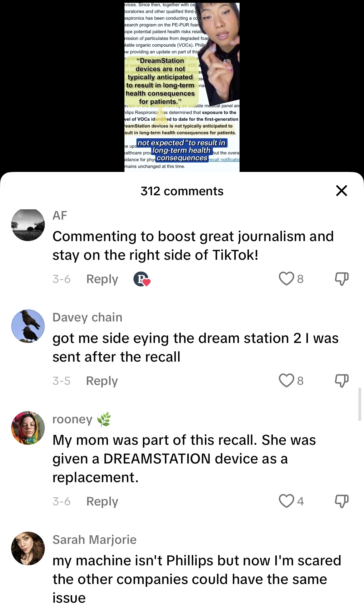Reply to rooney's comment
Screen dimensions: 364x612
point(102,501)
